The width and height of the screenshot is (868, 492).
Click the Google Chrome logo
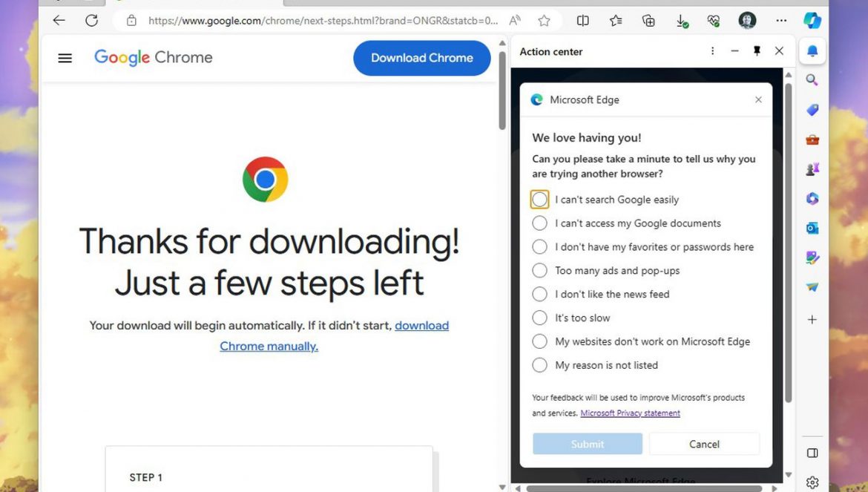click(154, 58)
